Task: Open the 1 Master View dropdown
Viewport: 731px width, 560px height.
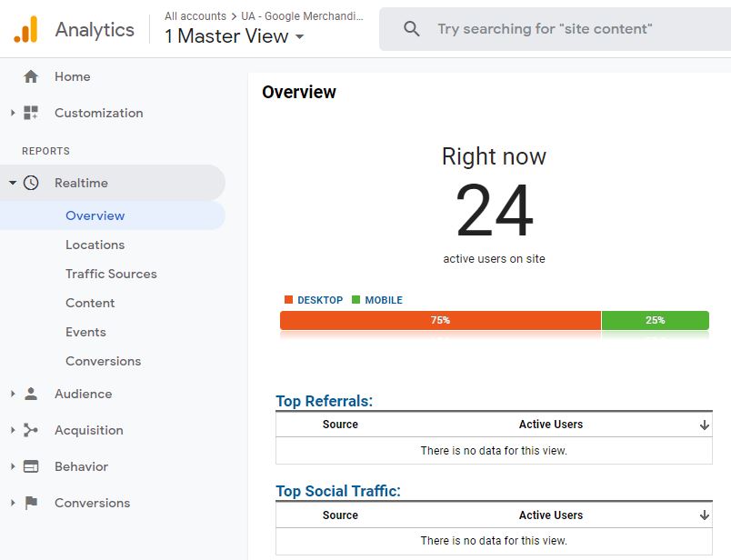Action: click(x=235, y=36)
